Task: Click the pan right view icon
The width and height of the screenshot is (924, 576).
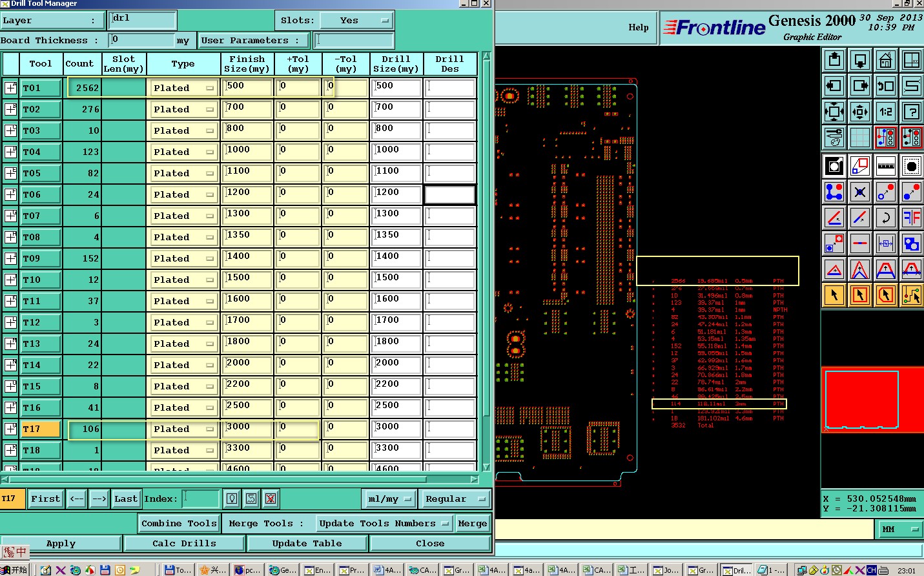Action: pos(860,86)
